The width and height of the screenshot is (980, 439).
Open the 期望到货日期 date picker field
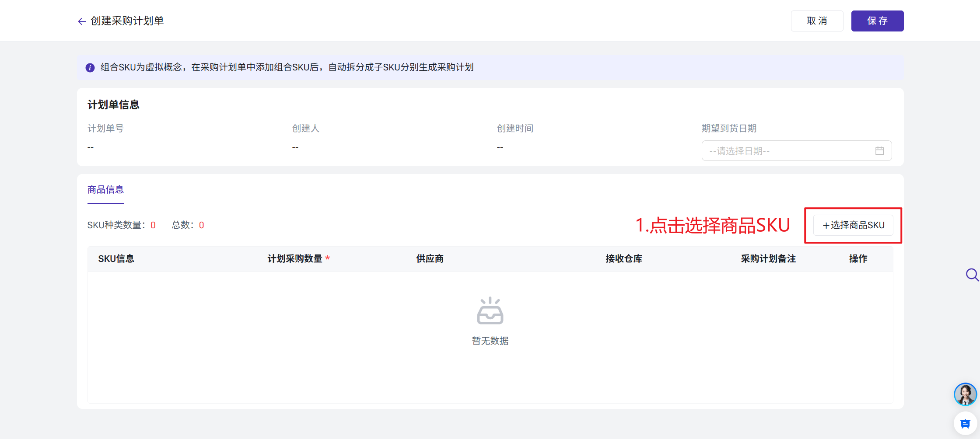(x=796, y=151)
